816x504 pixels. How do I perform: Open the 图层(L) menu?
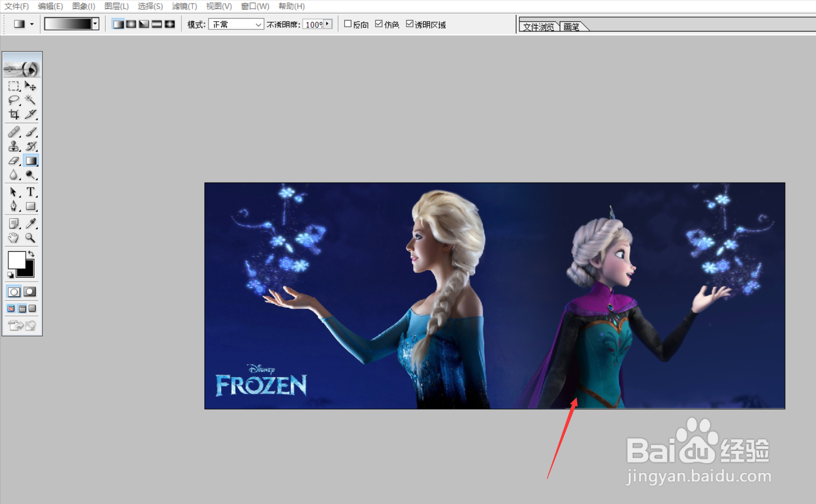(x=116, y=6)
